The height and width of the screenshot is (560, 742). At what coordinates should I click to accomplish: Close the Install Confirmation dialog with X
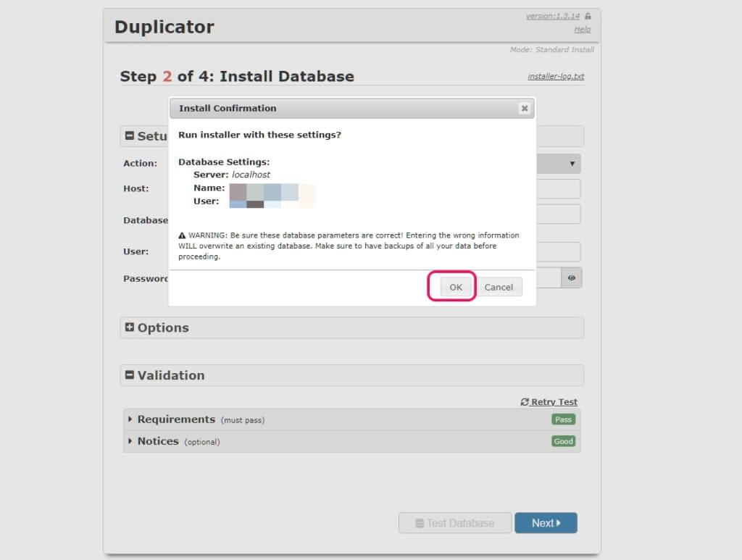tap(524, 109)
